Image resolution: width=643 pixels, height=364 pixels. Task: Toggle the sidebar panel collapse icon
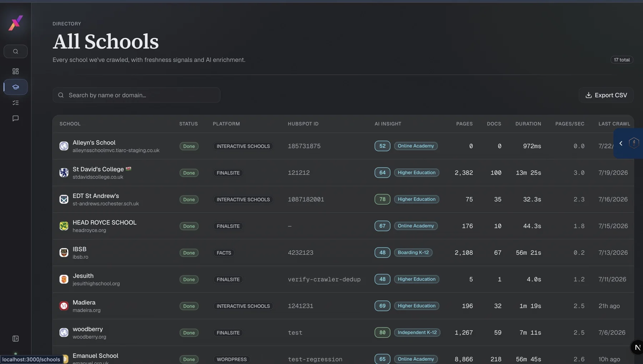click(15, 338)
